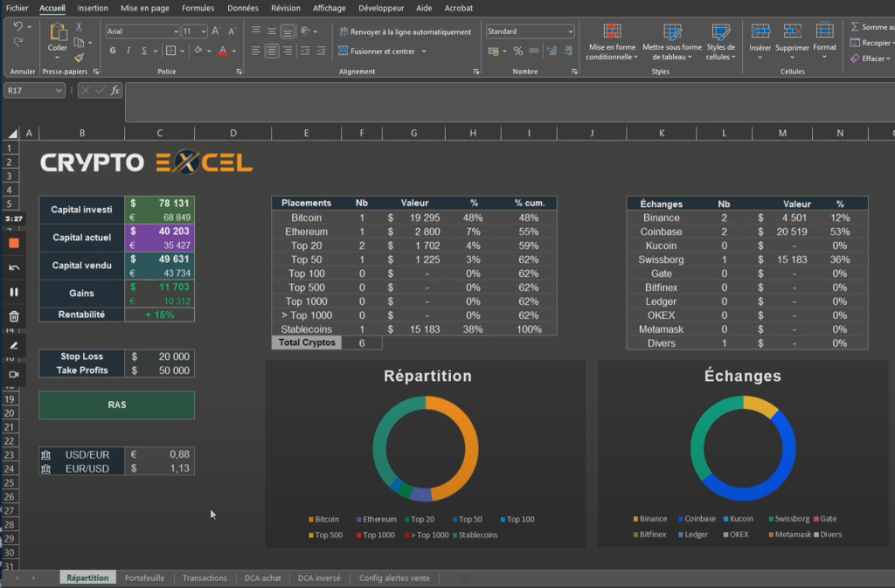Click the percent style icon

518,52
